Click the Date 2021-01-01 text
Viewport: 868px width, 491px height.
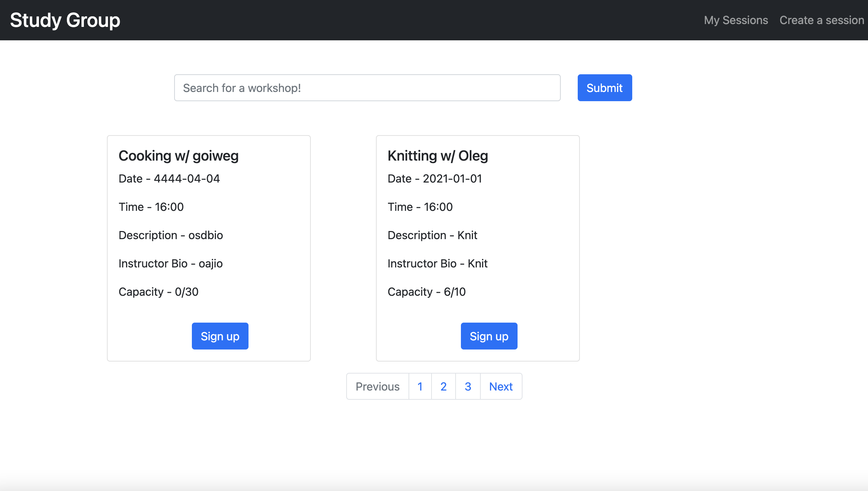click(435, 179)
